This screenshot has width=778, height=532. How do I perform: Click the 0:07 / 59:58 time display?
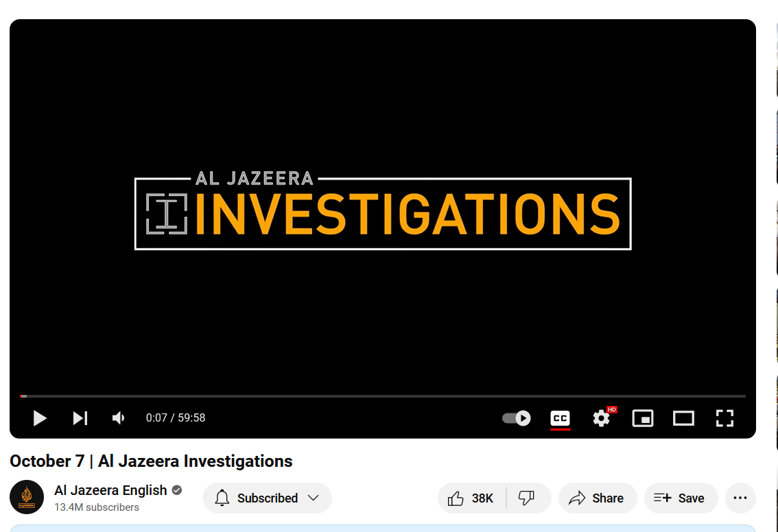pos(176,418)
